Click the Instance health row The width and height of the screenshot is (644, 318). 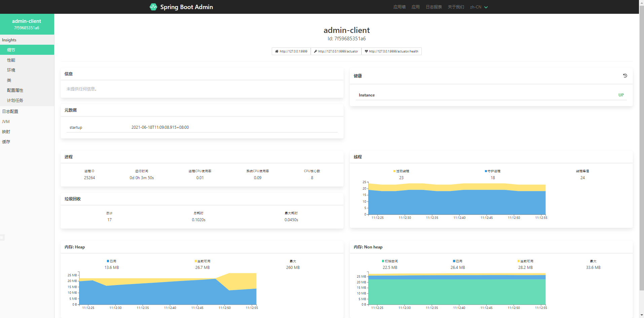tap(491, 95)
